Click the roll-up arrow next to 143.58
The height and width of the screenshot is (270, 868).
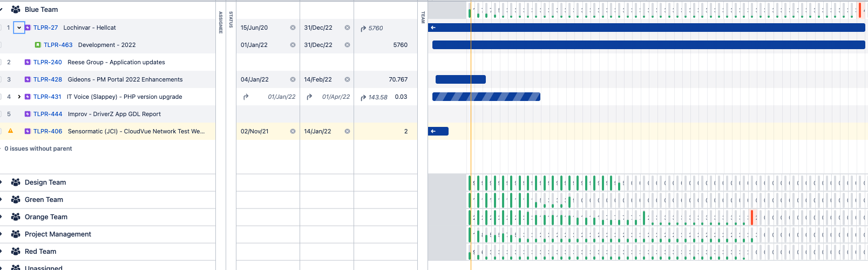[x=363, y=97]
